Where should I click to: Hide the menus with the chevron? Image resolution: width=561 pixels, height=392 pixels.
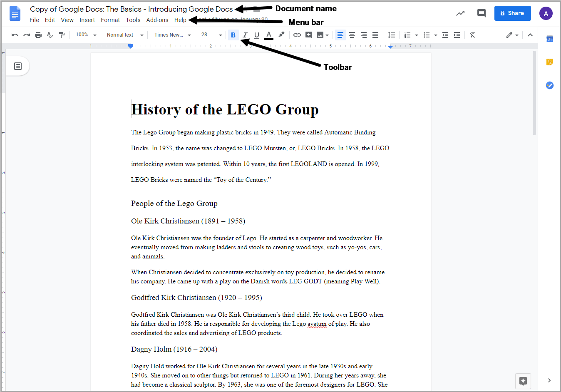530,35
